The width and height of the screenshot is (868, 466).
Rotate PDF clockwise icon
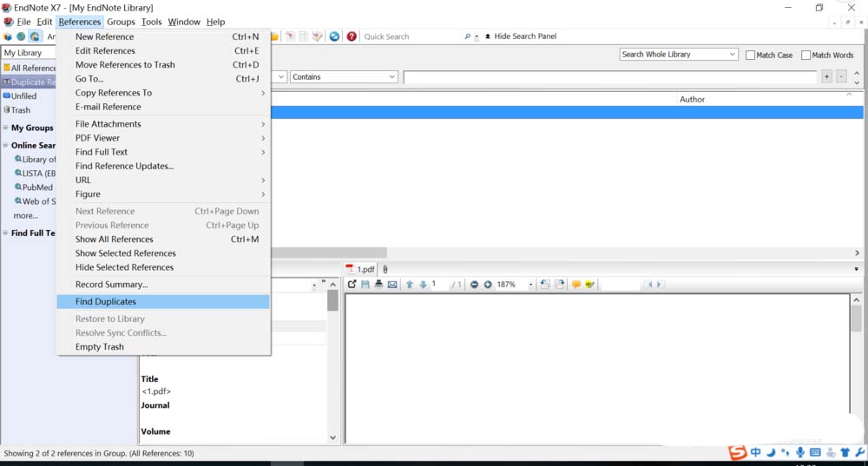click(560, 285)
